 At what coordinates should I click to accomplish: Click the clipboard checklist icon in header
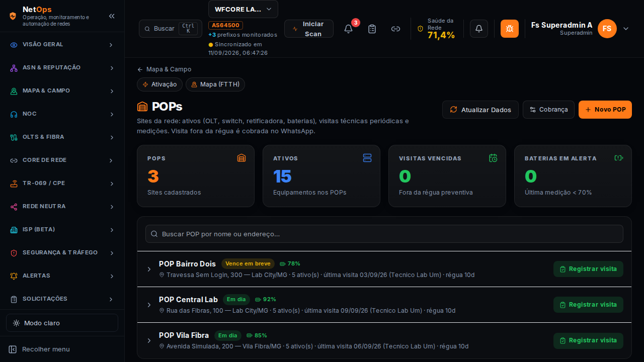(x=372, y=29)
